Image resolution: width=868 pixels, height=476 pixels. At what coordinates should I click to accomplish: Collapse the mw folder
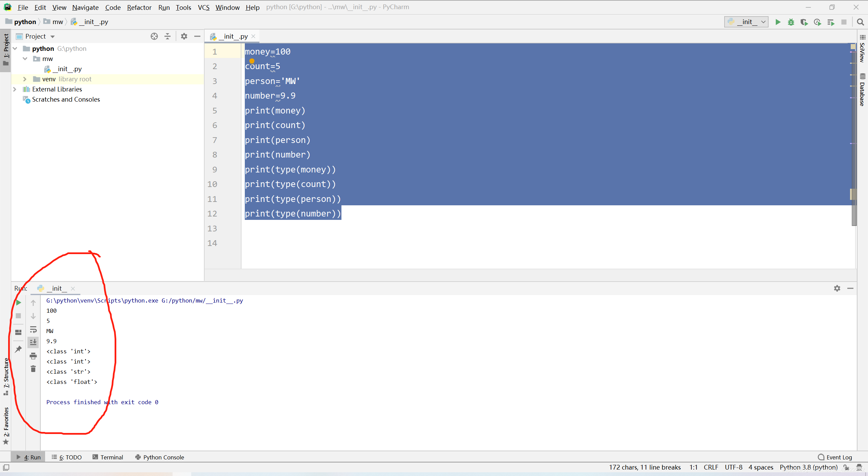pyautogui.click(x=25, y=59)
